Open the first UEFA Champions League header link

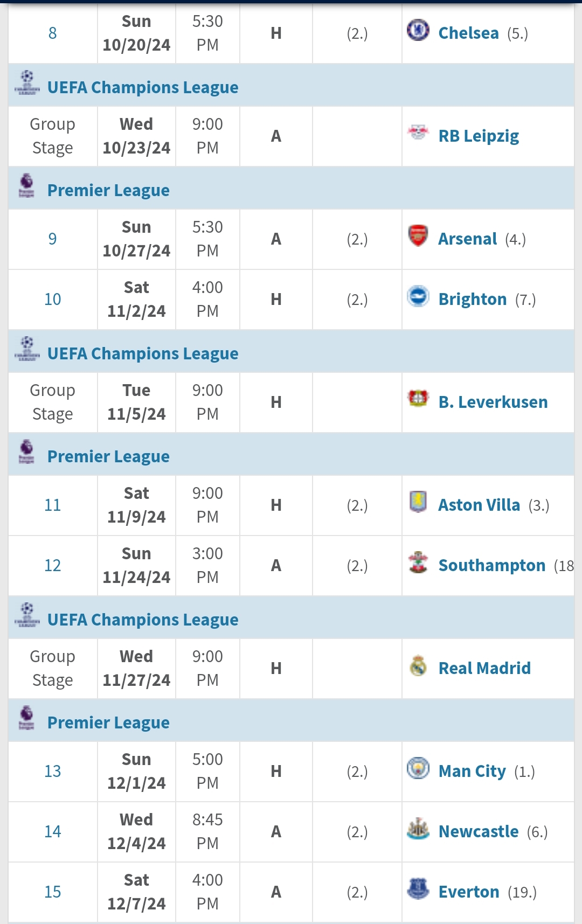coord(143,87)
